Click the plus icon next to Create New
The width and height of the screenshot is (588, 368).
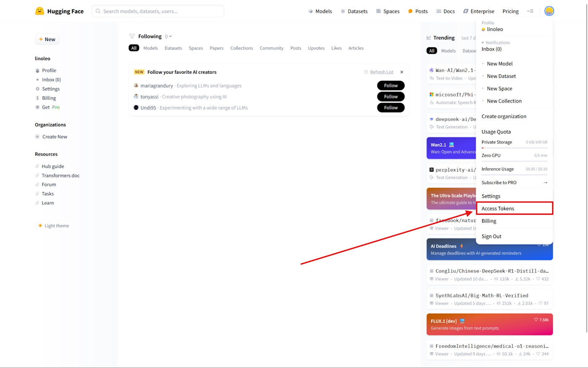37,137
